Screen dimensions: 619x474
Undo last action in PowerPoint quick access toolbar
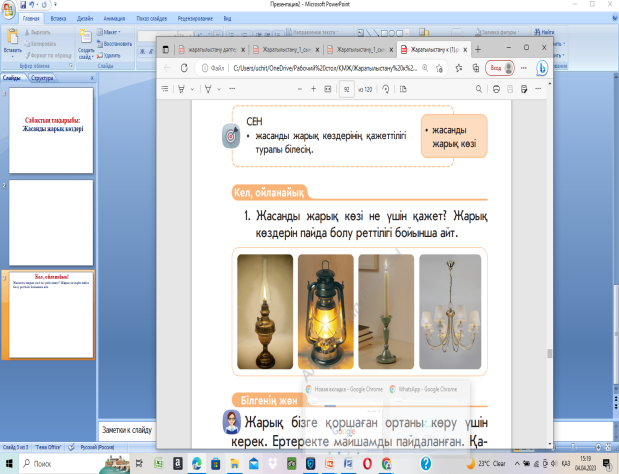[32, 5]
